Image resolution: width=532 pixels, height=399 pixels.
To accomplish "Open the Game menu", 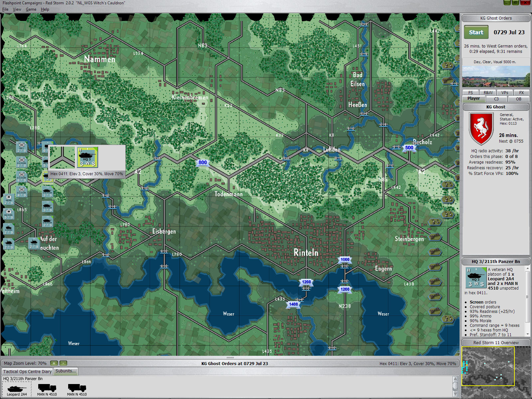I will click(31, 9).
